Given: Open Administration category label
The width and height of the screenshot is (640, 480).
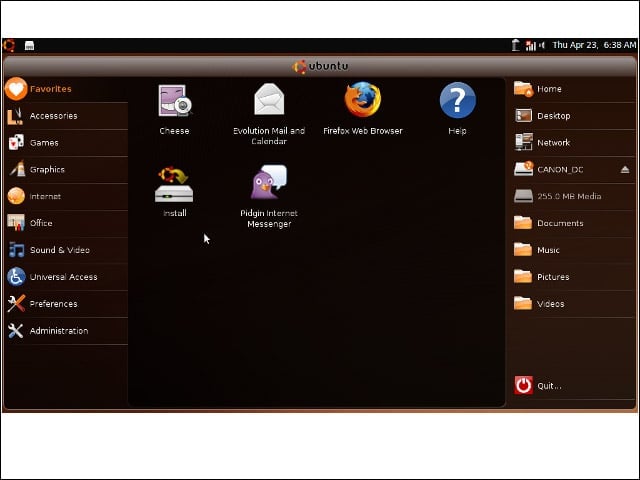Looking at the screenshot, I should click(59, 331).
